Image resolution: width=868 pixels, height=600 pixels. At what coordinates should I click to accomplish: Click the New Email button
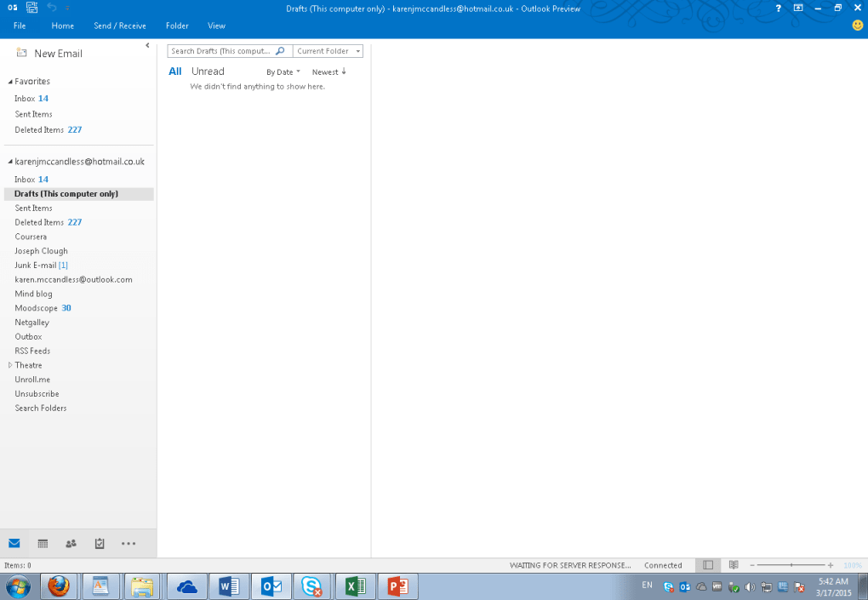(49, 54)
